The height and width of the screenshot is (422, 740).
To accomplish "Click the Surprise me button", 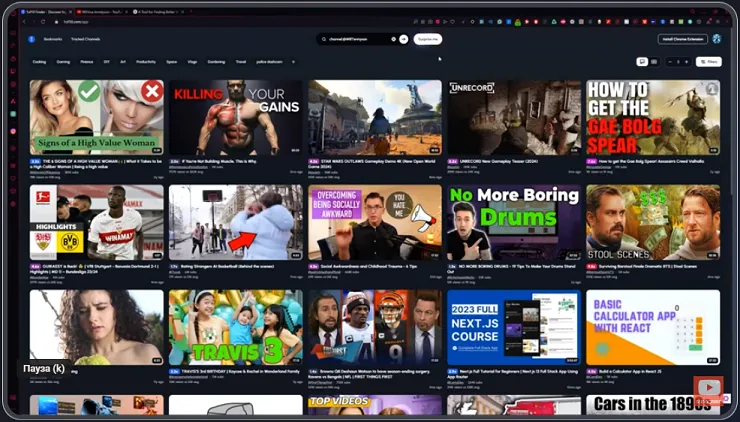I will [x=428, y=39].
